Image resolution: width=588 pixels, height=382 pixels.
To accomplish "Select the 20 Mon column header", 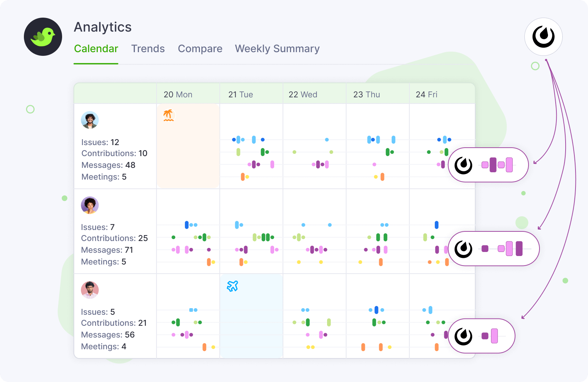I will [178, 94].
